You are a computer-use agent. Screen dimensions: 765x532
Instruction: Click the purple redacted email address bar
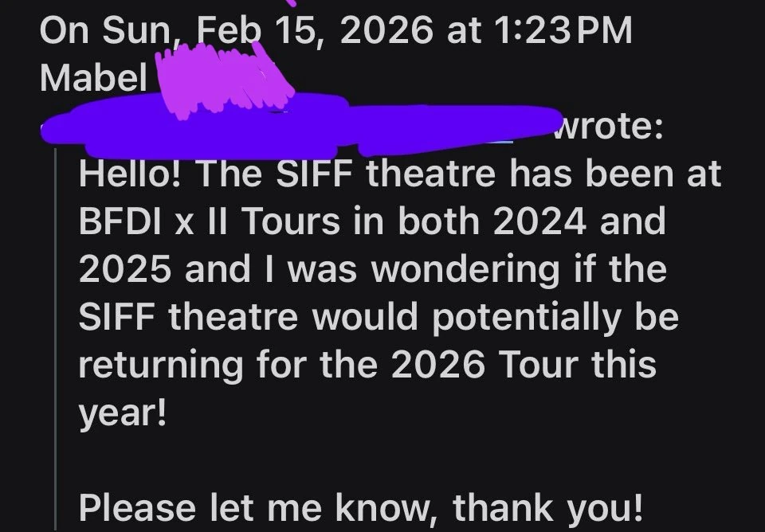pos(295,127)
